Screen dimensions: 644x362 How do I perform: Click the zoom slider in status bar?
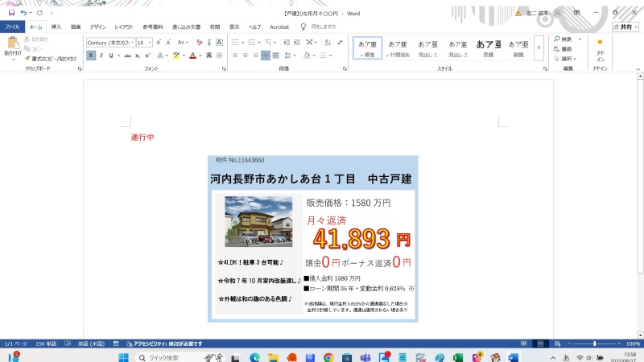(593, 343)
